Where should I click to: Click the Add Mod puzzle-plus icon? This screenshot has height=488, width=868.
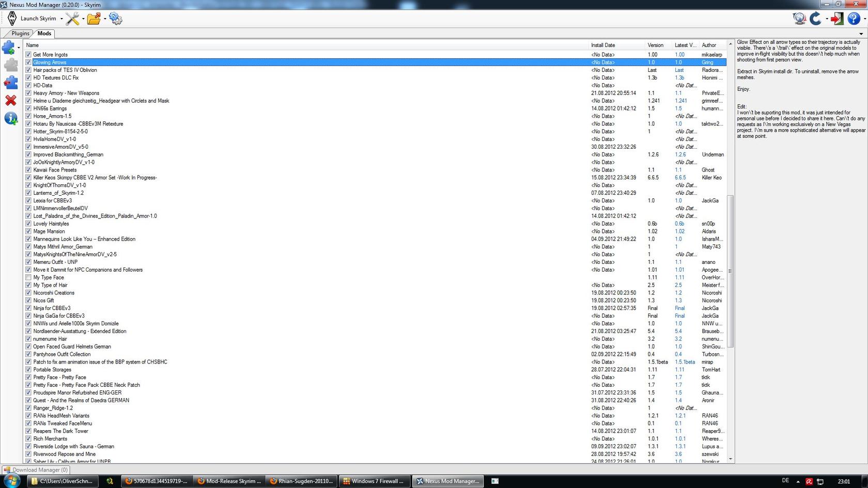click(9, 48)
